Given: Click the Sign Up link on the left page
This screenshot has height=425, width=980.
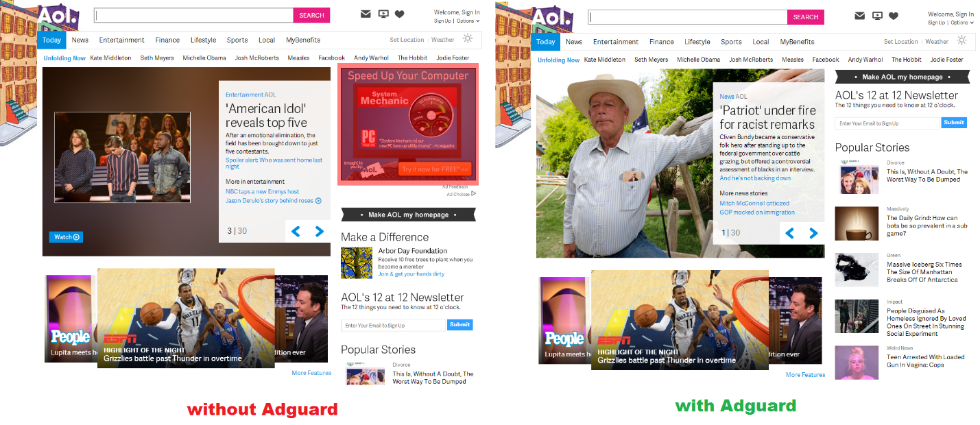Looking at the screenshot, I should tap(442, 21).
